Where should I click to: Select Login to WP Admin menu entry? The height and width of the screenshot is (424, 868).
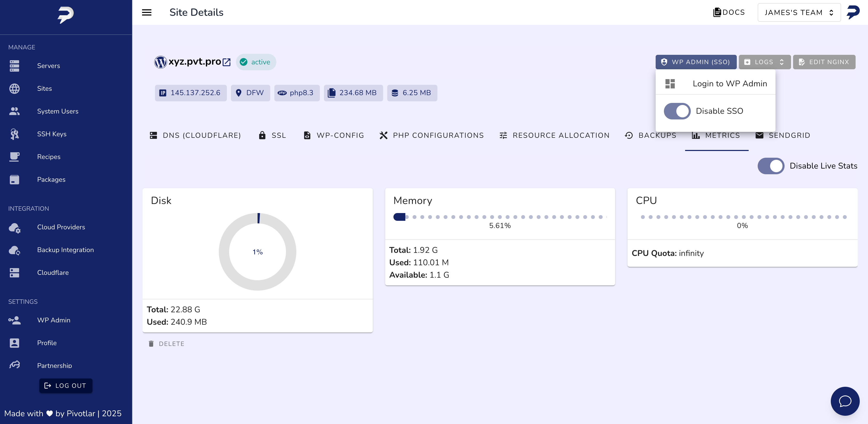click(716, 84)
